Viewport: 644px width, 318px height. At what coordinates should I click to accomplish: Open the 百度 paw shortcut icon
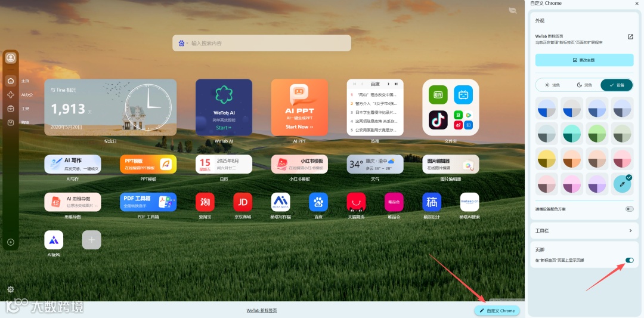[x=318, y=202]
